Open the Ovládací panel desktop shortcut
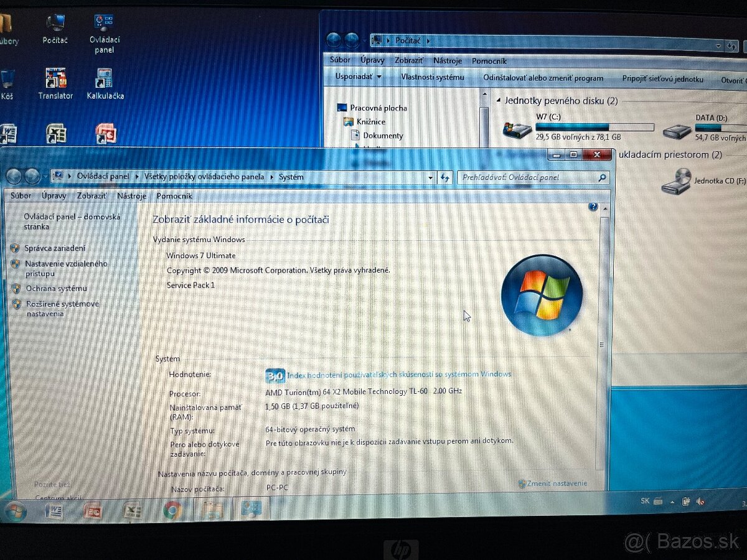Screen dimensions: 747x560 tap(104, 34)
